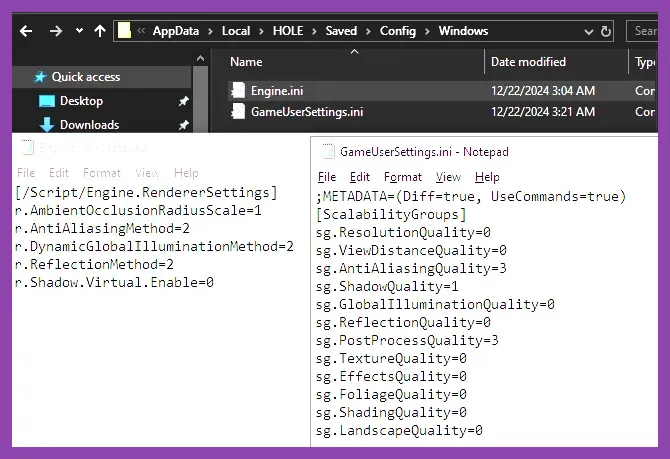Viewport: 670px width, 459px height.
Task: Open Downloads in the navigation pane
Action: coord(89,125)
